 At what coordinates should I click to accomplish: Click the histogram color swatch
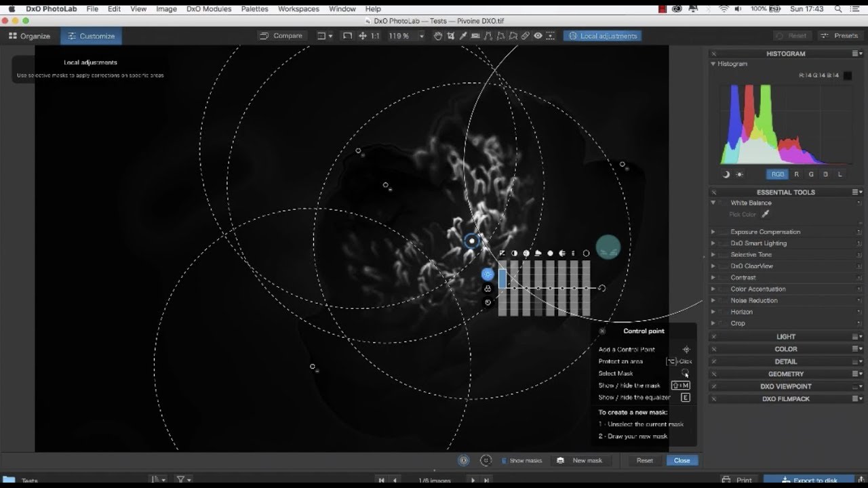coord(848,76)
